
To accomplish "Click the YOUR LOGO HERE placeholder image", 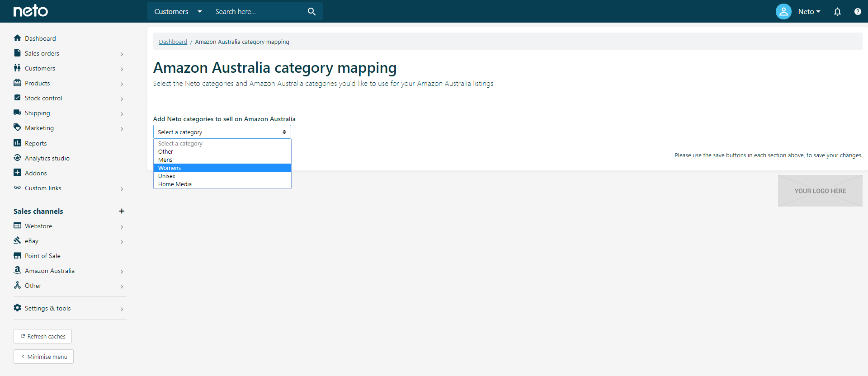I will pos(820,191).
